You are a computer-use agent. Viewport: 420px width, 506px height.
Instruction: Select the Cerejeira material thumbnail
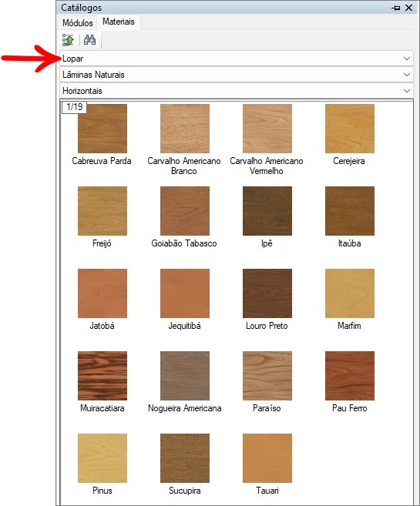350,129
